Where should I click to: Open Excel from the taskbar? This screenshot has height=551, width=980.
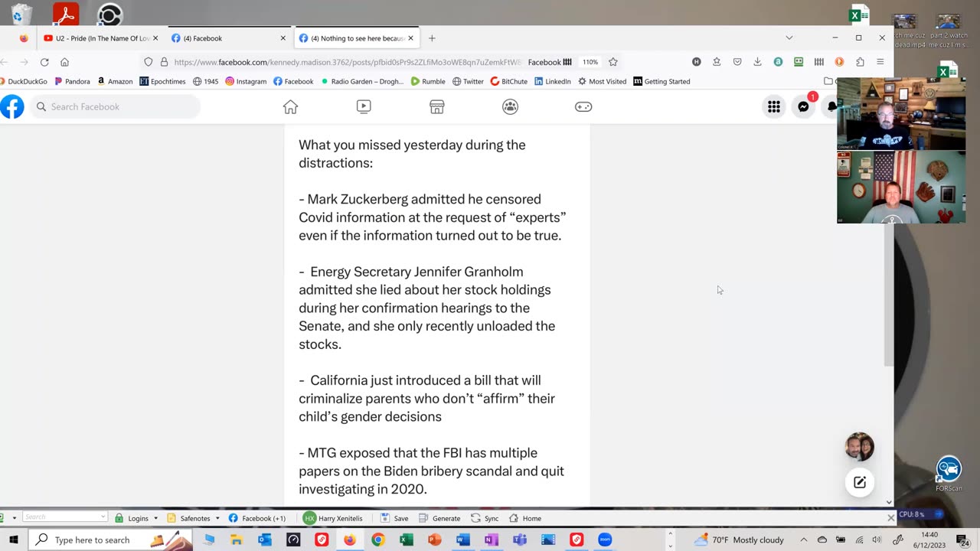tap(406, 540)
